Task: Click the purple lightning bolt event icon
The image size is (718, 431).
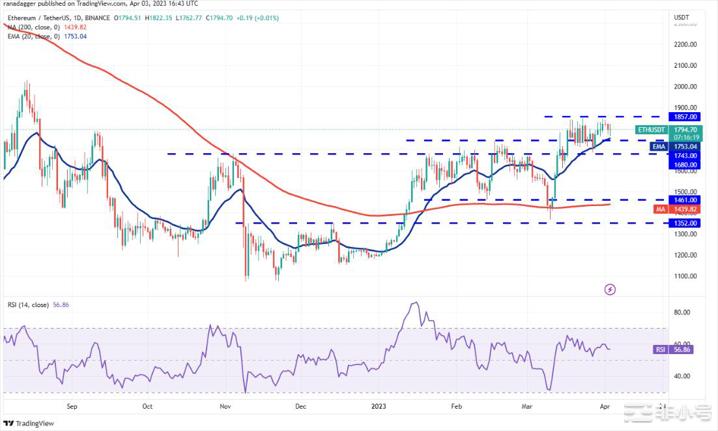Action: (x=611, y=289)
